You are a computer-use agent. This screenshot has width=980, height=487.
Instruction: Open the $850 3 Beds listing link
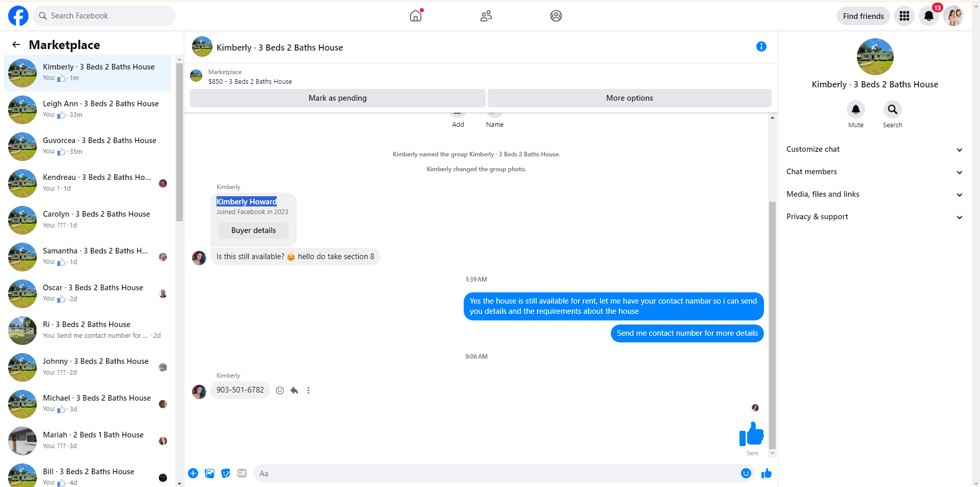tap(250, 82)
